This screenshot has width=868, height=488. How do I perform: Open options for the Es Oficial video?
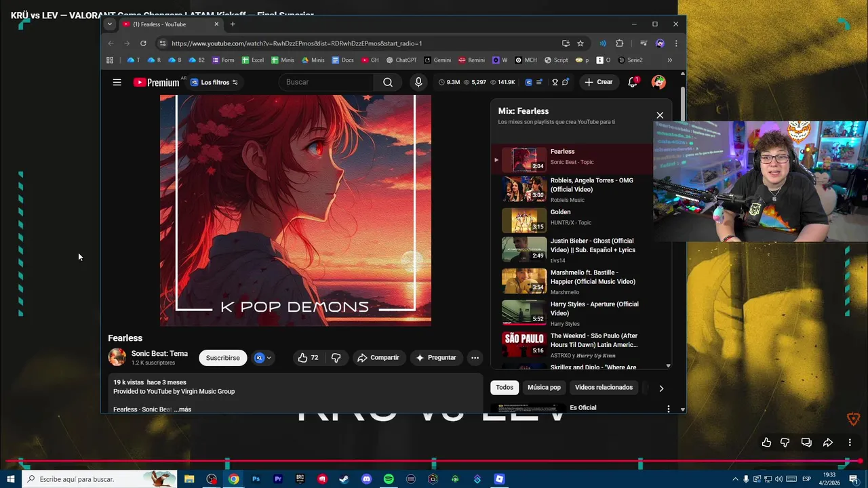(x=669, y=409)
